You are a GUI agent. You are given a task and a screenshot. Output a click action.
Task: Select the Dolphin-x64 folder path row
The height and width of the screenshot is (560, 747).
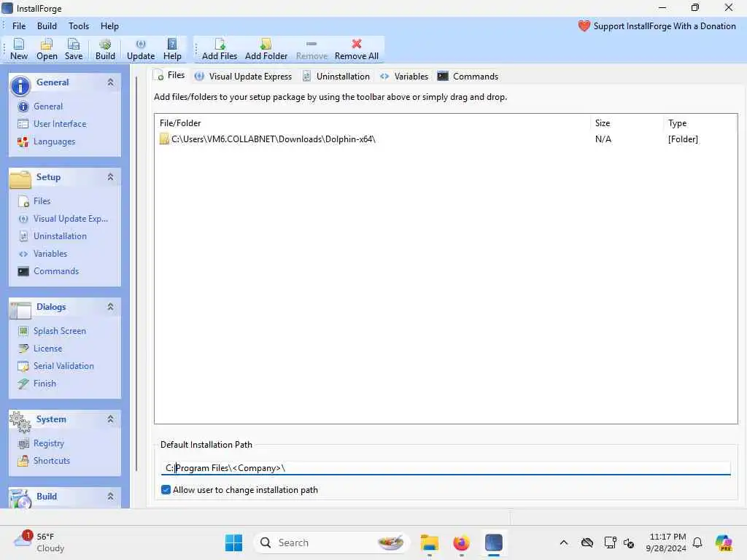[446, 139]
